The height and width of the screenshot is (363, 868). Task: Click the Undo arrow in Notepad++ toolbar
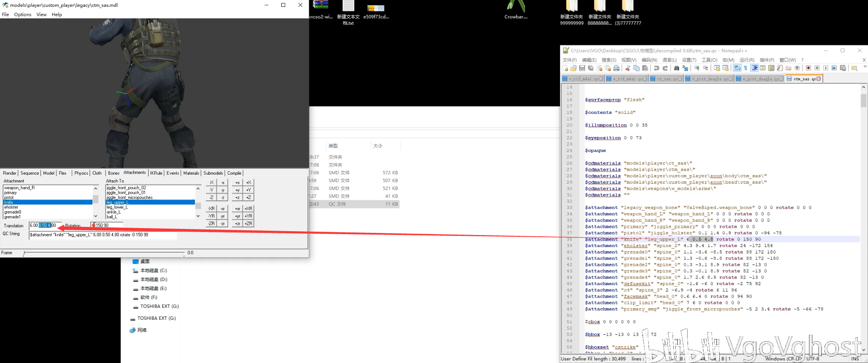click(656, 68)
